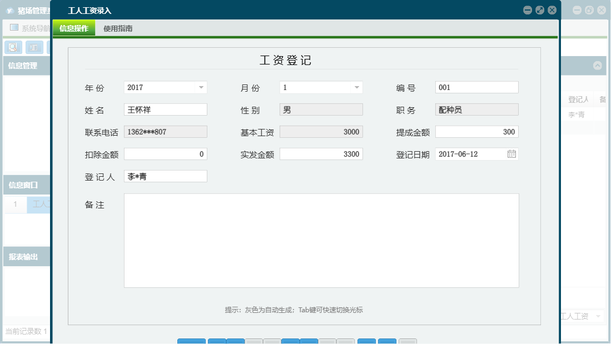The width and height of the screenshot is (611, 364).
Task: Collapse the right panel using the chevron icon
Action: coord(598,66)
